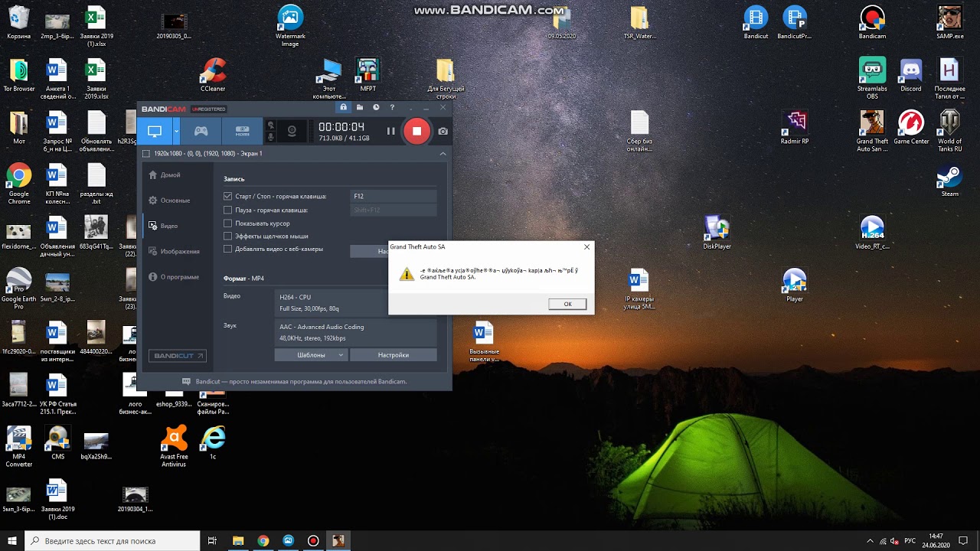Select the Streamlabs OBS desktop icon
Viewport: 980px width, 551px height.
[x=872, y=80]
